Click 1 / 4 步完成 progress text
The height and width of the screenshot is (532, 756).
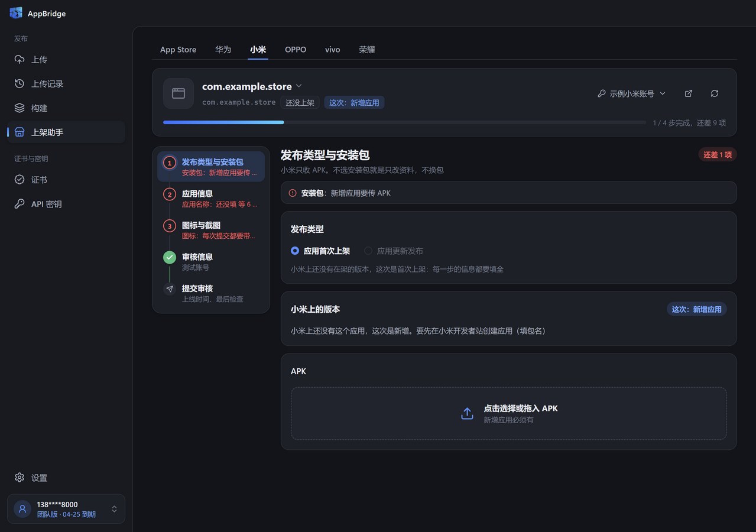tap(690, 123)
